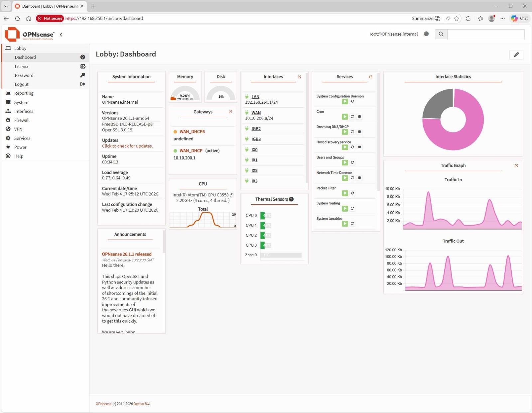Open Traffic Graph external link icon
Image resolution: width=532 pixels, height=413 pixels.
[x=516, y=166]
